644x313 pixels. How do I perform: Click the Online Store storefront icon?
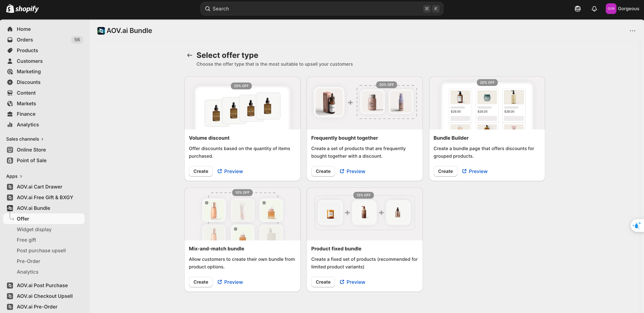[10, 150]
